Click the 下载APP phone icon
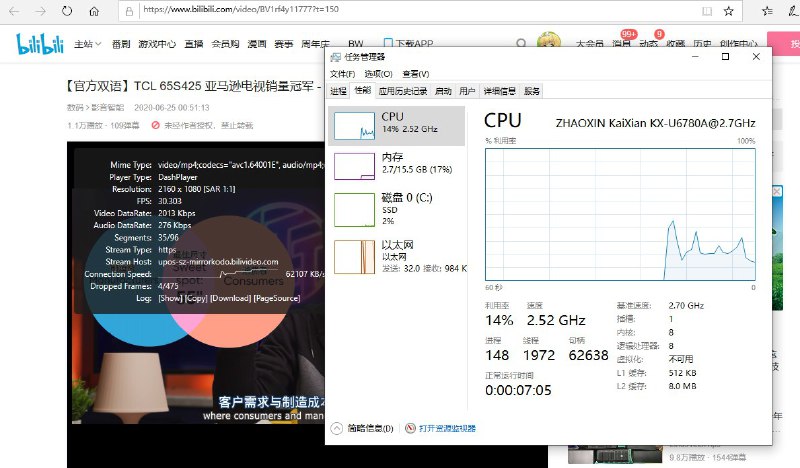 (x=388, y=43)
